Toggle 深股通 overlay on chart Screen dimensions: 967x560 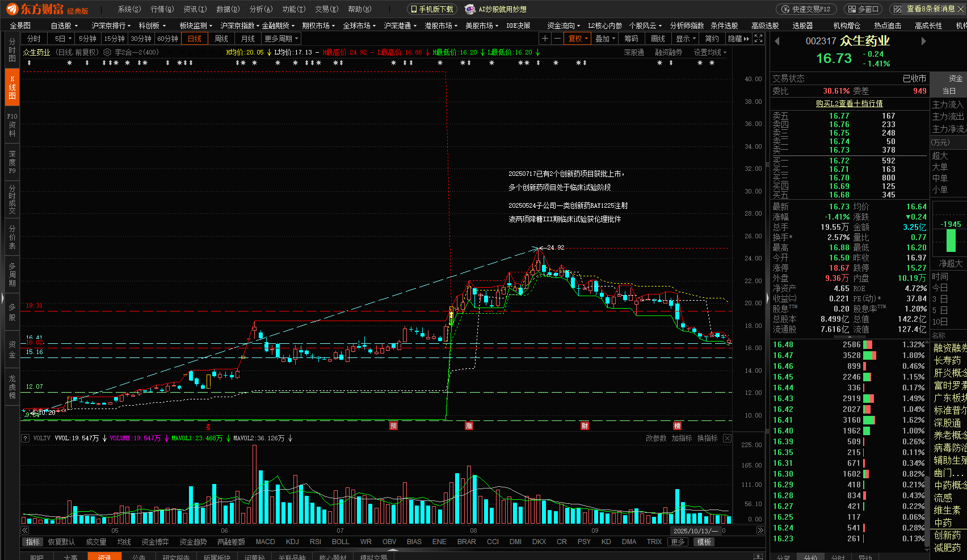(634, 52)
